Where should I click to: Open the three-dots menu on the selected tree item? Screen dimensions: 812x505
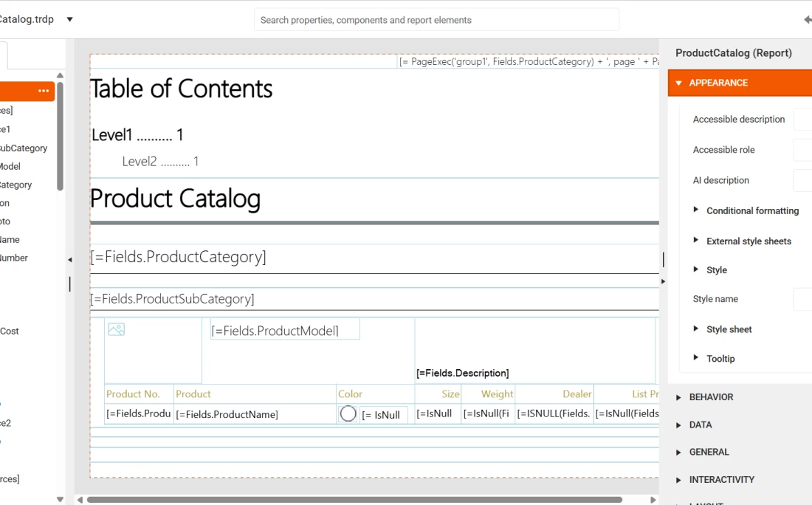44,92
